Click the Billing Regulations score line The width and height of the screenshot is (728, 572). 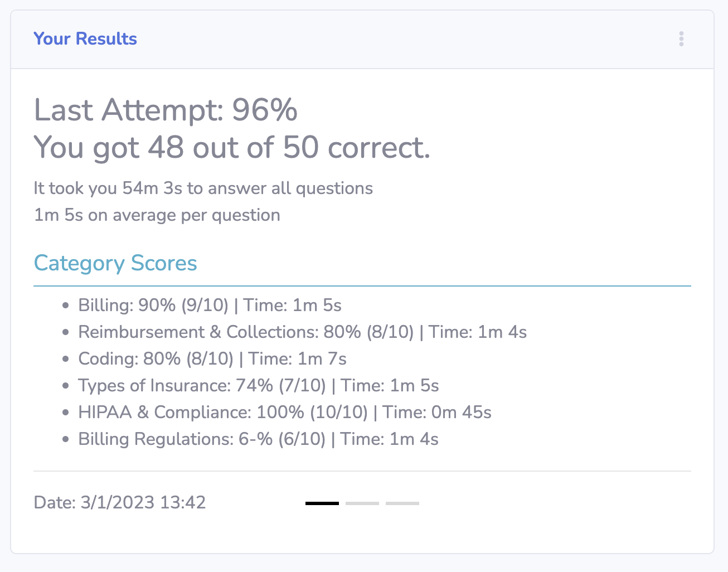(x=258, y=439)
